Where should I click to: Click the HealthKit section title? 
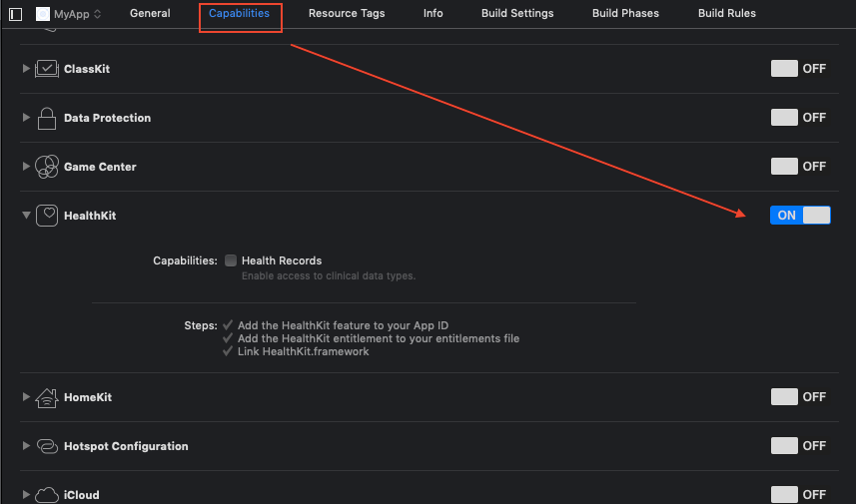[90, 216]
